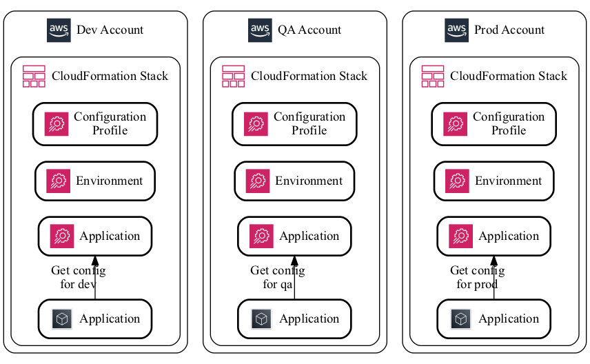This screenshot has width=590, height=364.
Task: Click the AppConfig icon in Dev Configuration Profile
Action: [57, 124]
